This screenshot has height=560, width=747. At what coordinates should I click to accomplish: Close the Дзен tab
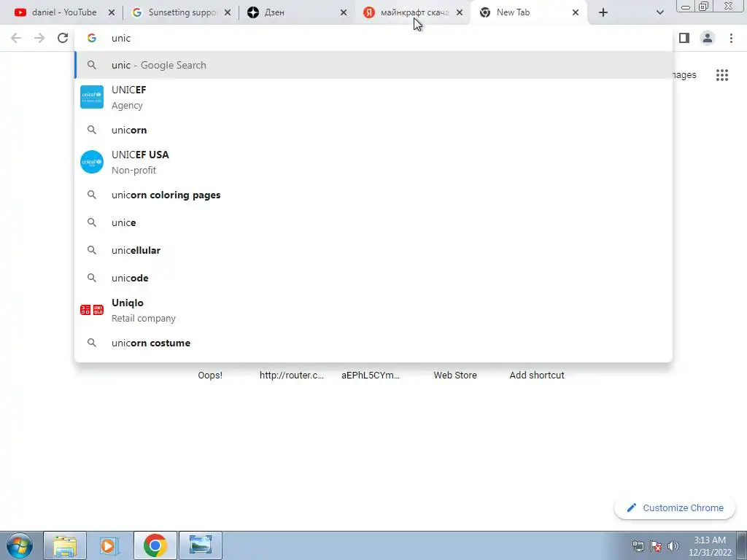pos(344,12)
